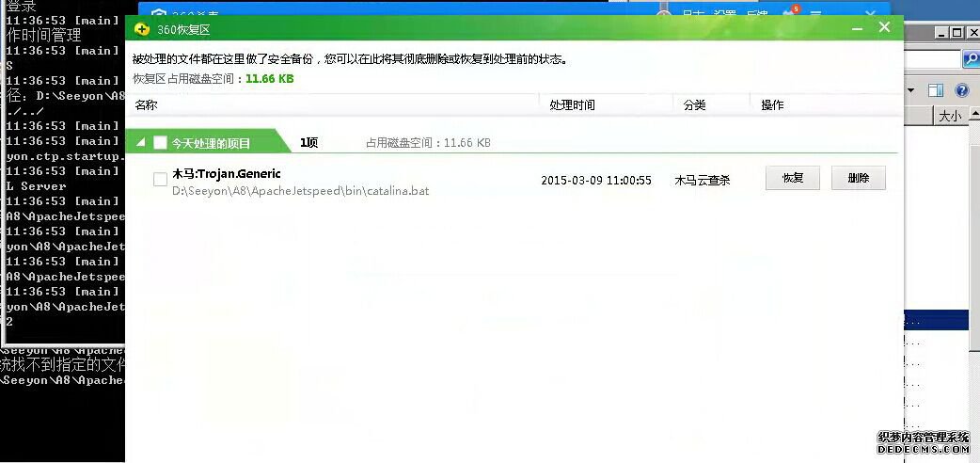The height and width of the screenshot is (463, 980).
Task: Select the 木马:Trojan.Generic item name
Action: pyautogui.click(x=227, y=174)
